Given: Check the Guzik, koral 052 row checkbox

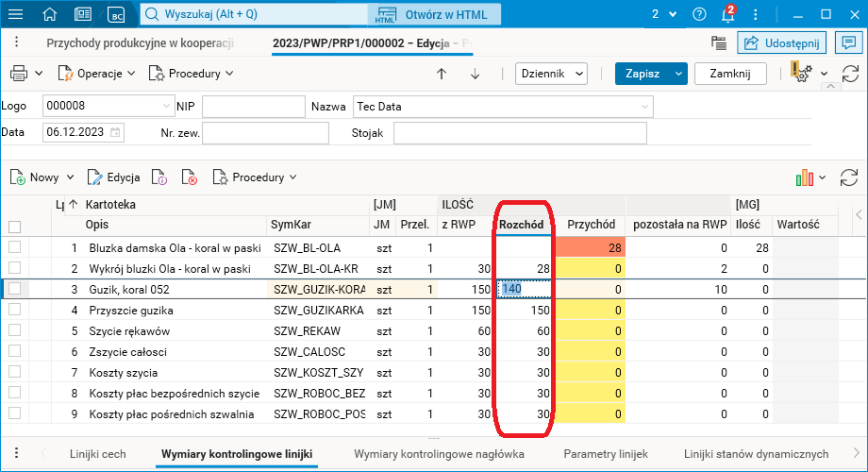Looking at the screenshot, I should coord(15,289).
